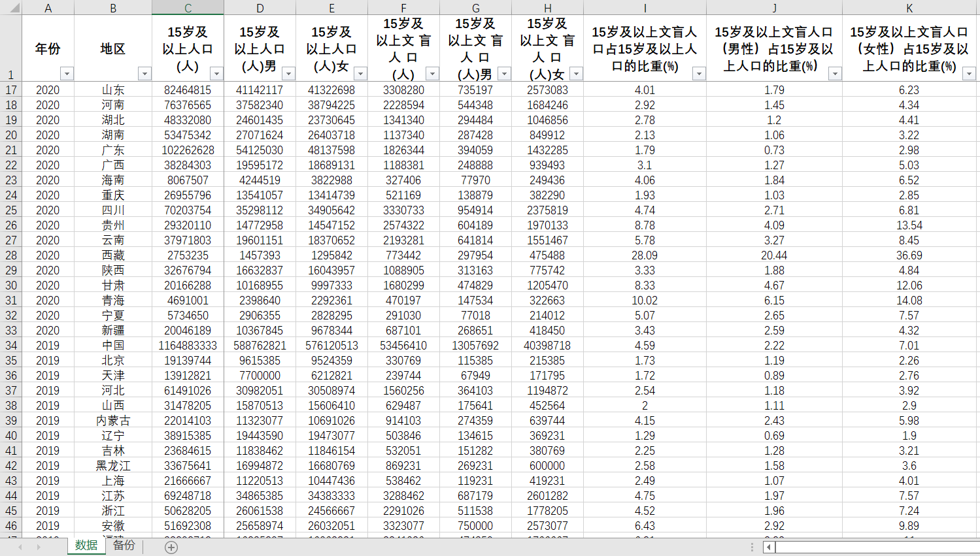Click cell with value 20.44
The image size is (980, 556).
tap(775, 255)
